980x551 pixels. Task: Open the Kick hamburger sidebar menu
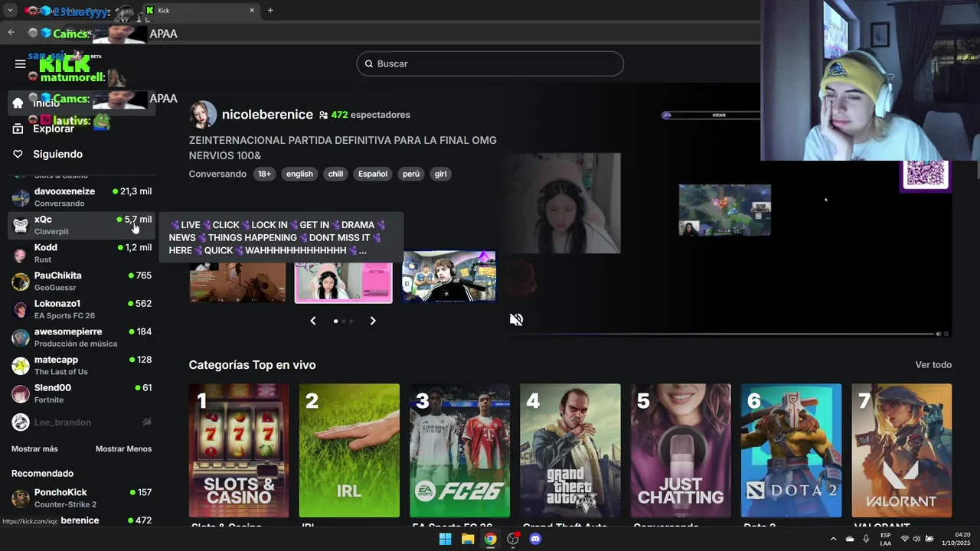point(20,64)
